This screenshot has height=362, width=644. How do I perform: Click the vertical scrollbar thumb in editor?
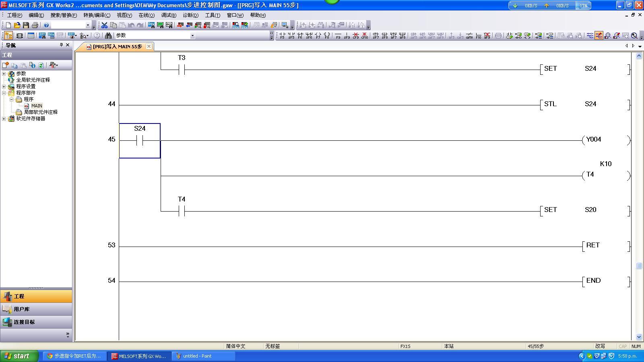click(x=639, y=266)
